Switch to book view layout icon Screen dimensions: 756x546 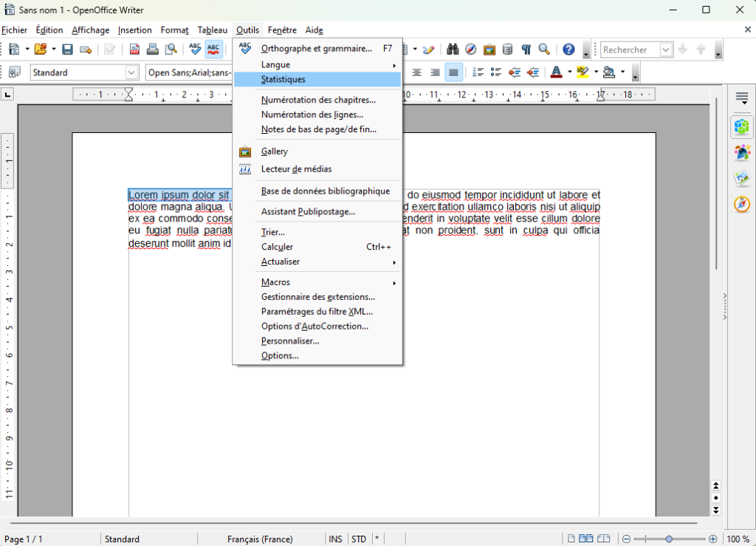point(604,539)
